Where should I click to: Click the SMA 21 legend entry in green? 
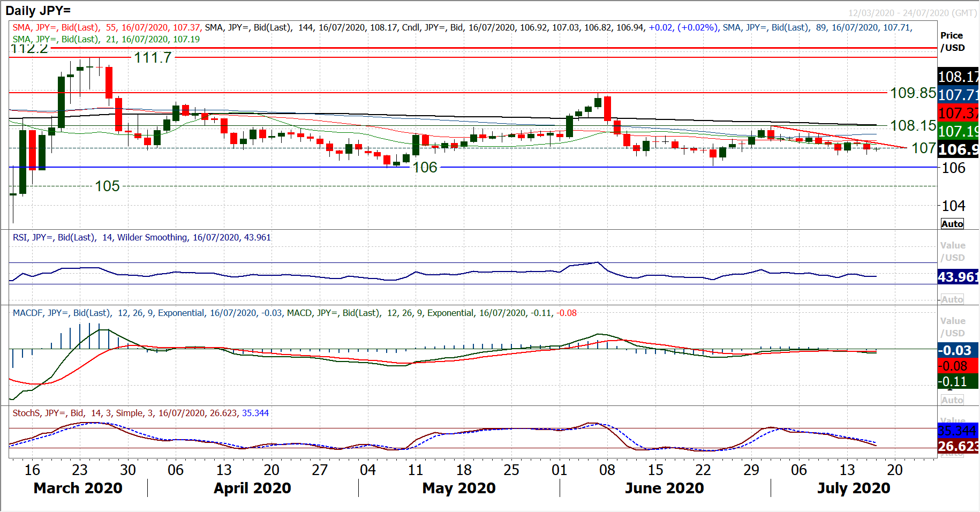coord(106,39)
